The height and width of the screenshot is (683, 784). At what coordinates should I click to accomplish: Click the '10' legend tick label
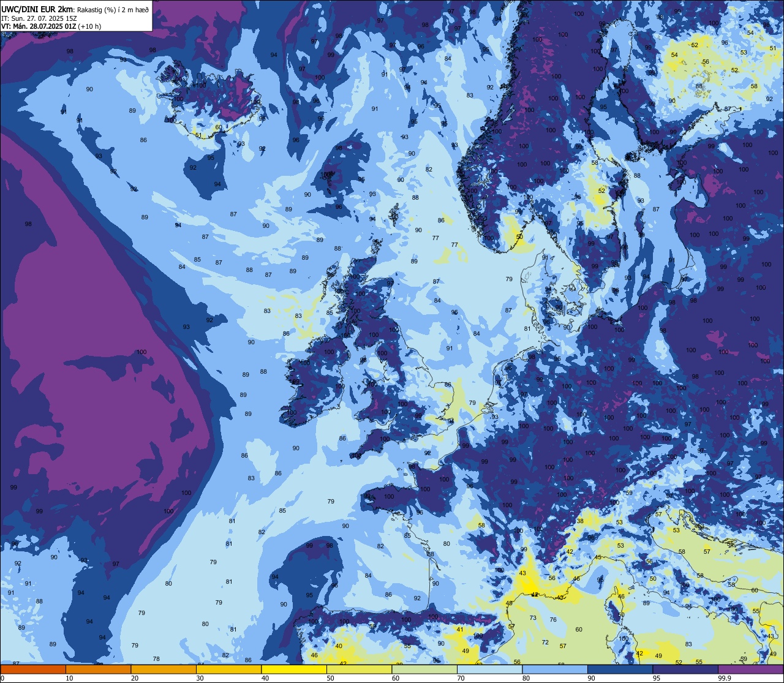(x=69, y=678)
